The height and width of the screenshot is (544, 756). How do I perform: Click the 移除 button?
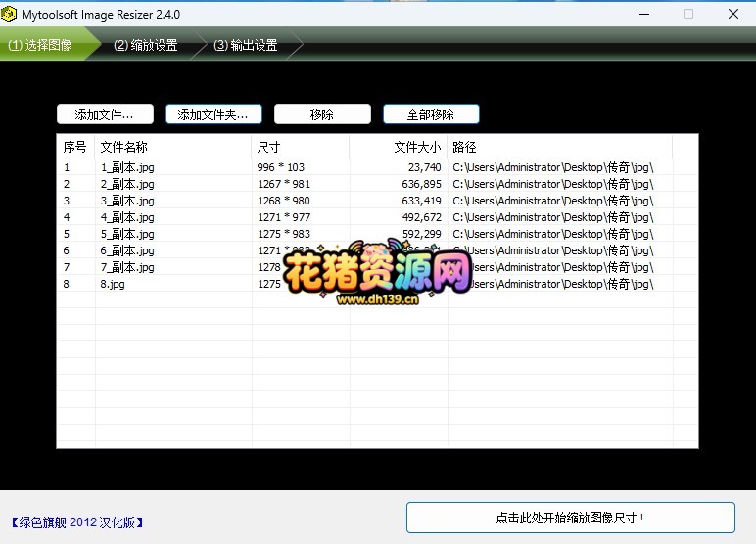[322, 114]
